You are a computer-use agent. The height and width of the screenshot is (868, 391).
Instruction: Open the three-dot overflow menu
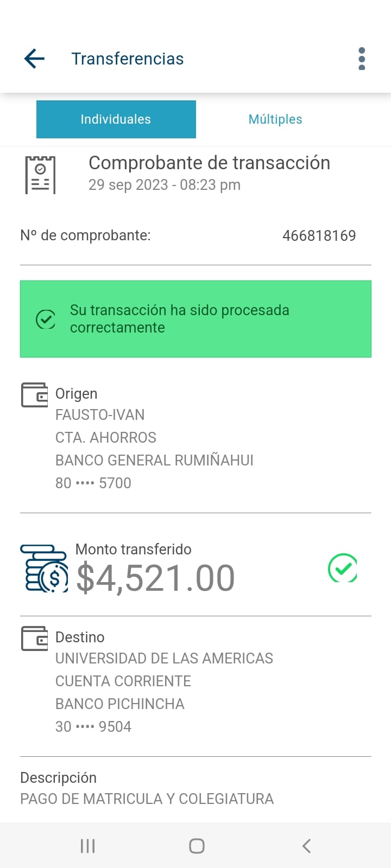[362, 59]
